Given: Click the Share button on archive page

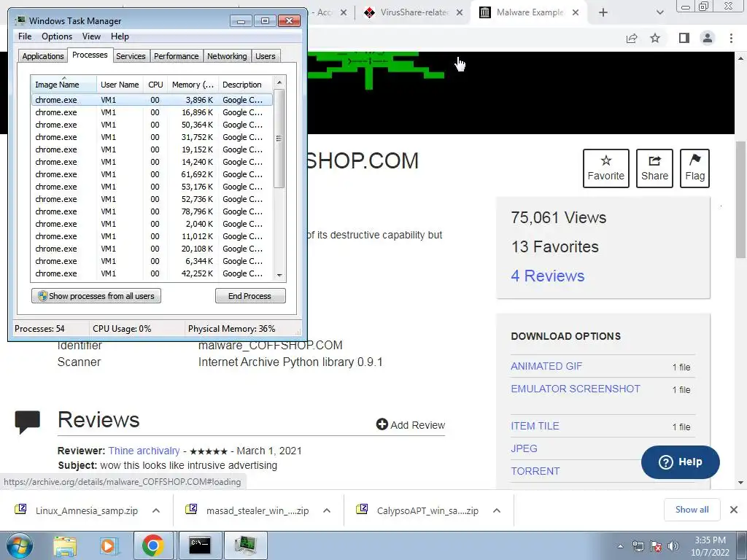Looking at the screenshot, I should [654, 168].
